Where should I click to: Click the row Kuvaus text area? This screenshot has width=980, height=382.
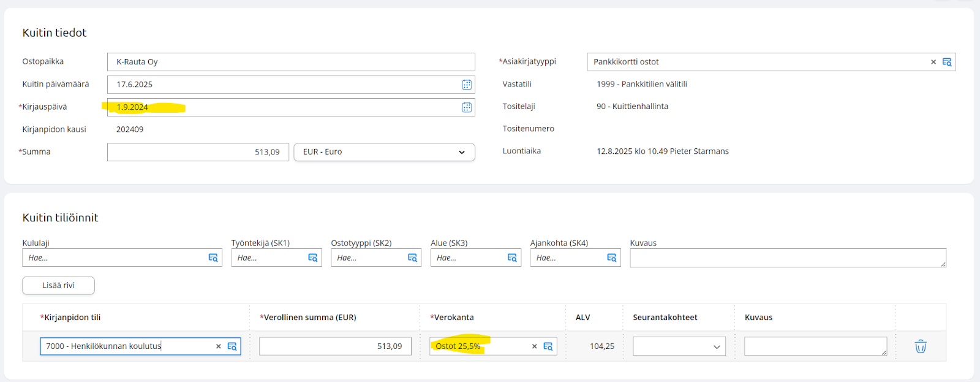[x=816, y=346]
